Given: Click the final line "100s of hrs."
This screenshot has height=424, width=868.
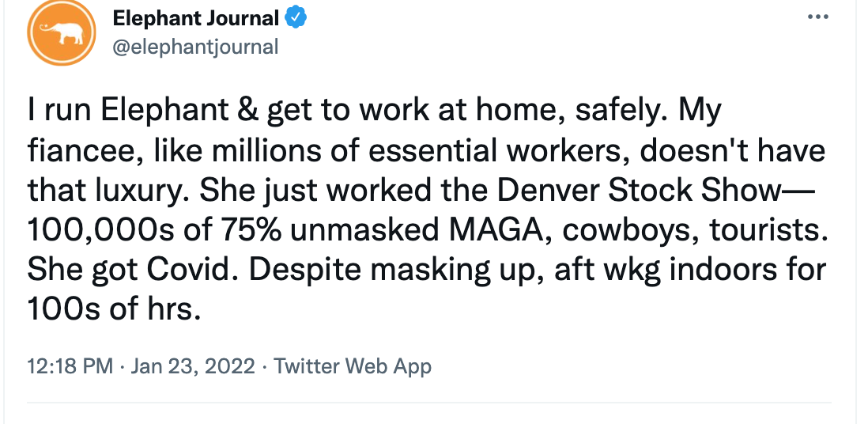Looking at the screenshot, I should (114, 310).
